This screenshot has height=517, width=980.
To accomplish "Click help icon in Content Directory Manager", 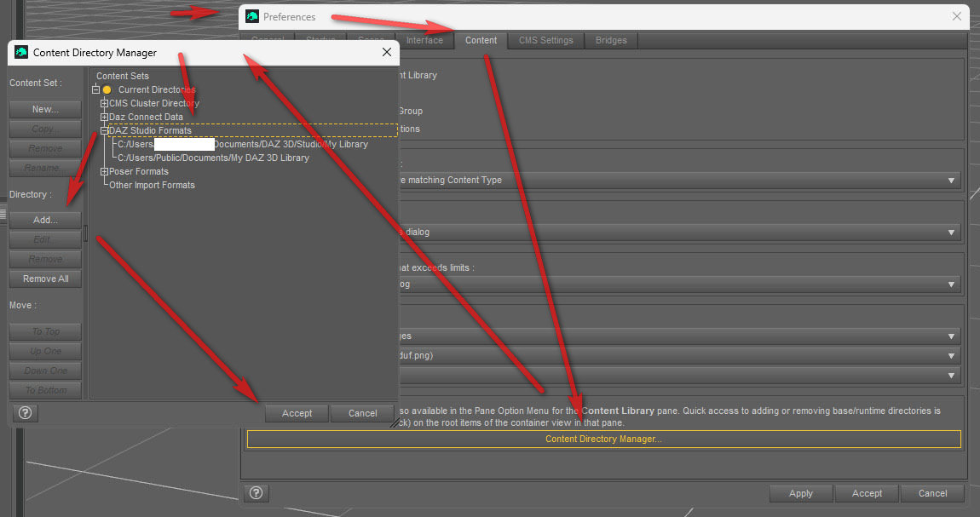I will pos(25,413).
